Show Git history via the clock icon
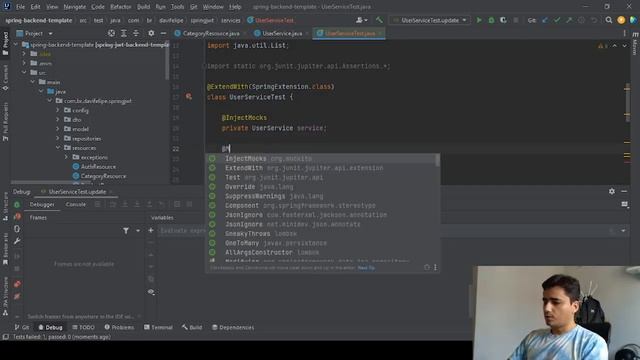The height and width of the screenshot is (360, 640). pyautogui.click(x=581, y=20)
